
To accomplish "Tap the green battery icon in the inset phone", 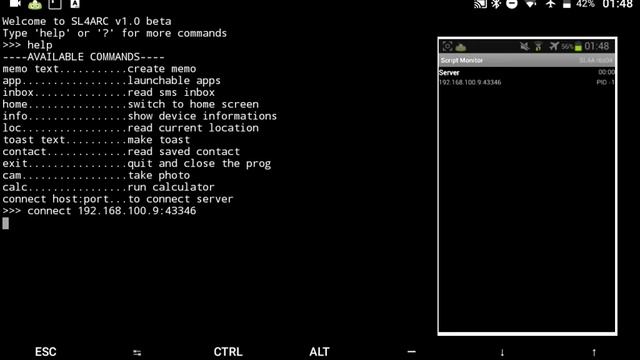I will coord(578,47).
